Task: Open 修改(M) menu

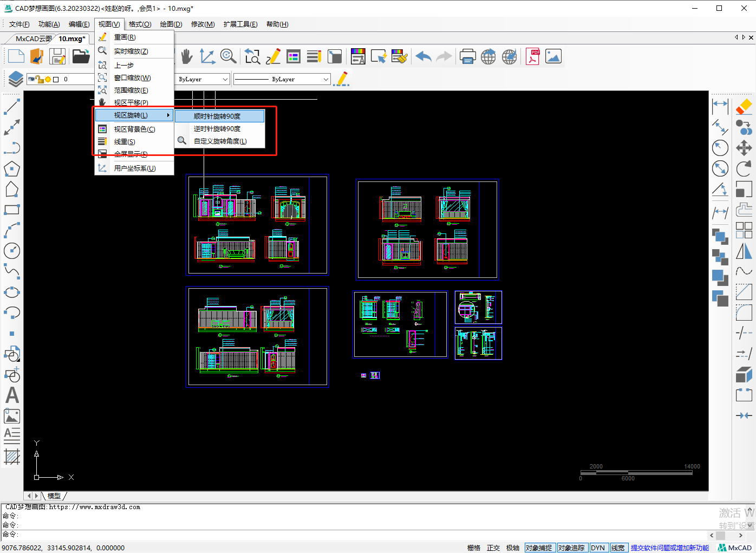Action: click(203, 24)
